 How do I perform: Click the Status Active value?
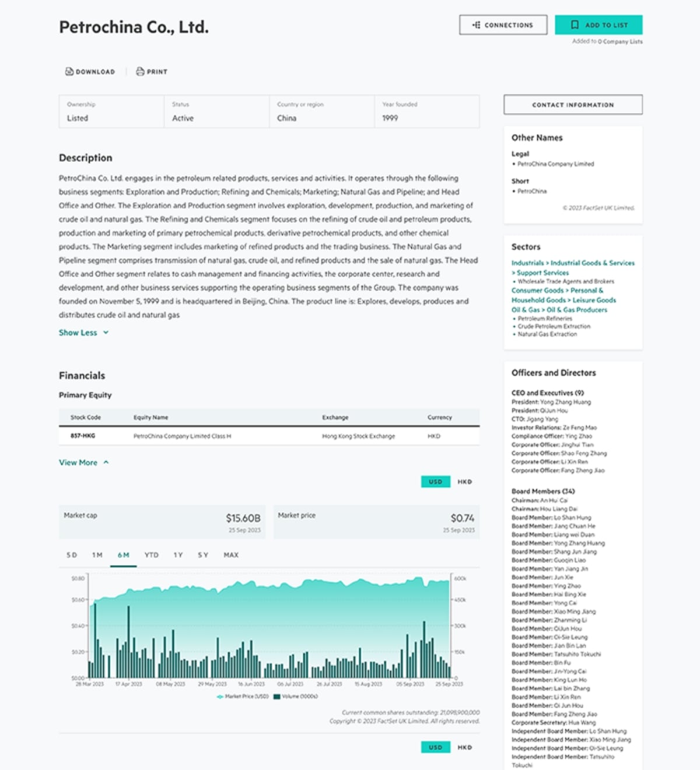point(183,118)
